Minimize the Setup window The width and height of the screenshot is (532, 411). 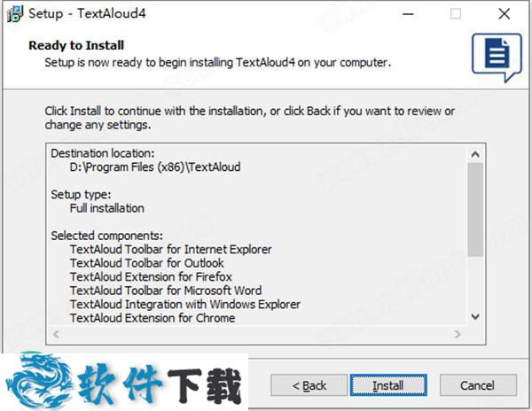408,14
